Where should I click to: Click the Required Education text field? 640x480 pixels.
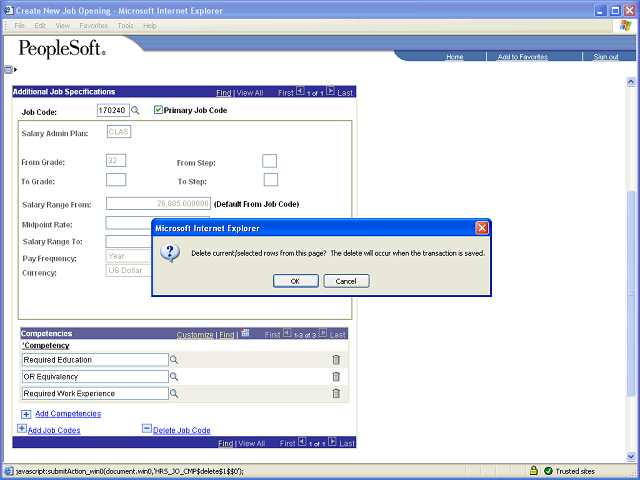click(x=95, y=360)
